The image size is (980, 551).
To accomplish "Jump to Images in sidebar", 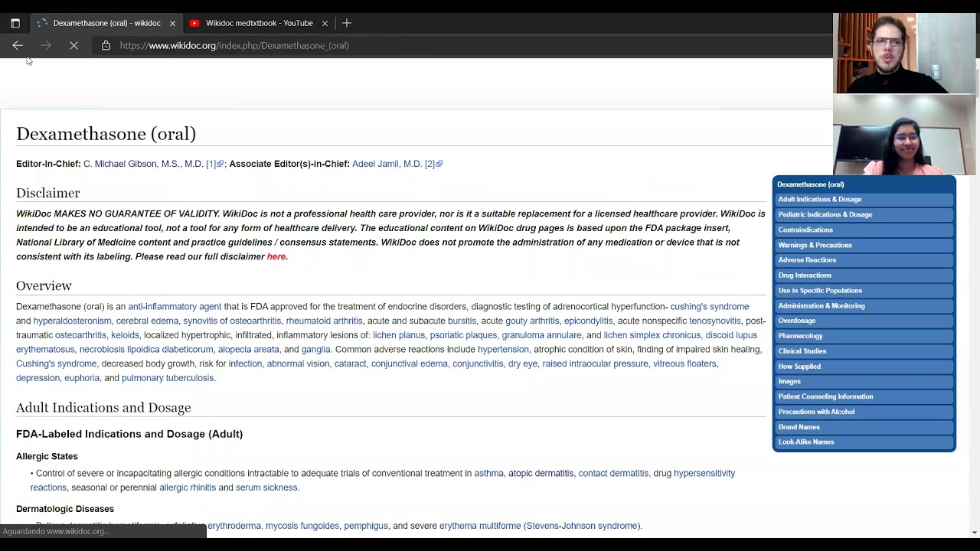I will 864,382.
